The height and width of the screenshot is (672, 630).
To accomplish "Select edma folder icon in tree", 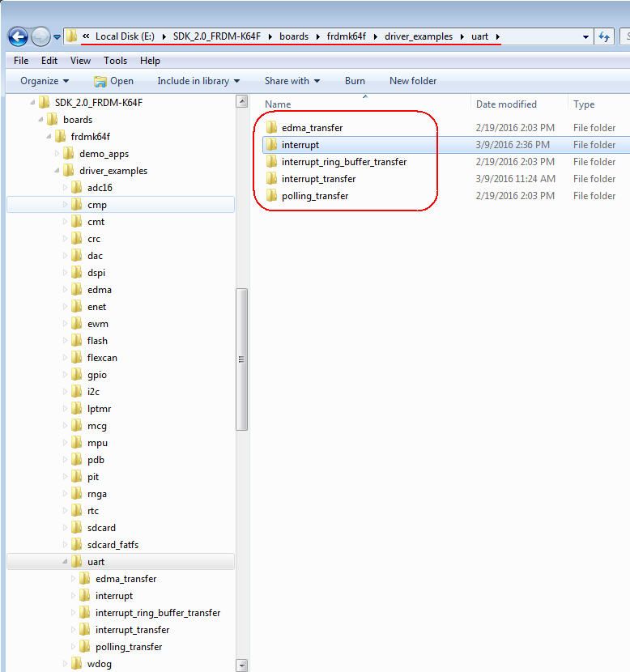I will pos(77,289).
